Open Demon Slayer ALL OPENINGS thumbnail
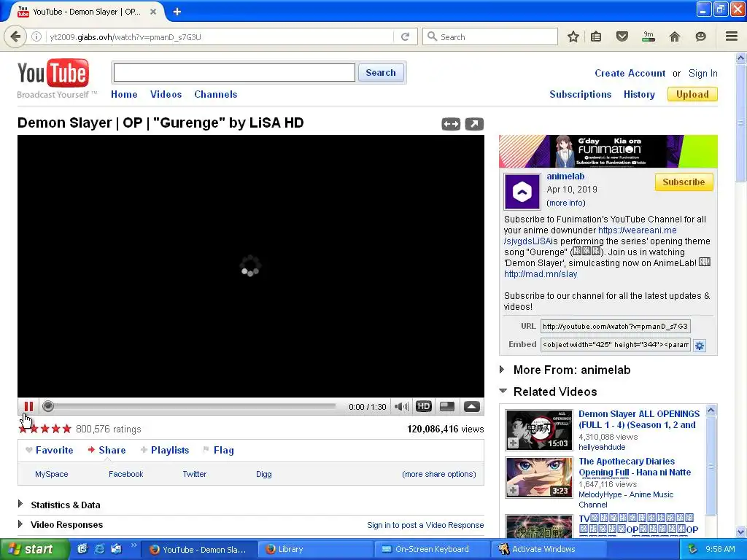Screen dimensions: 747x560 (539, 430)
